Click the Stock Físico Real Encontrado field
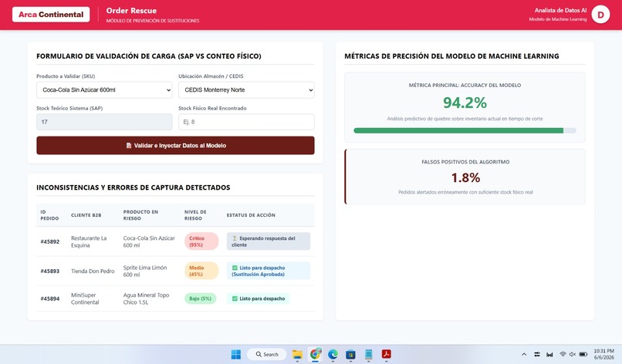622x364 pixels. coord(246,122)
